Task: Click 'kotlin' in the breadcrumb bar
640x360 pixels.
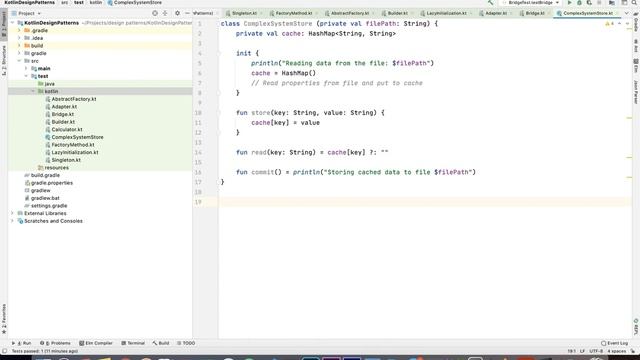Action: (96, 2)
